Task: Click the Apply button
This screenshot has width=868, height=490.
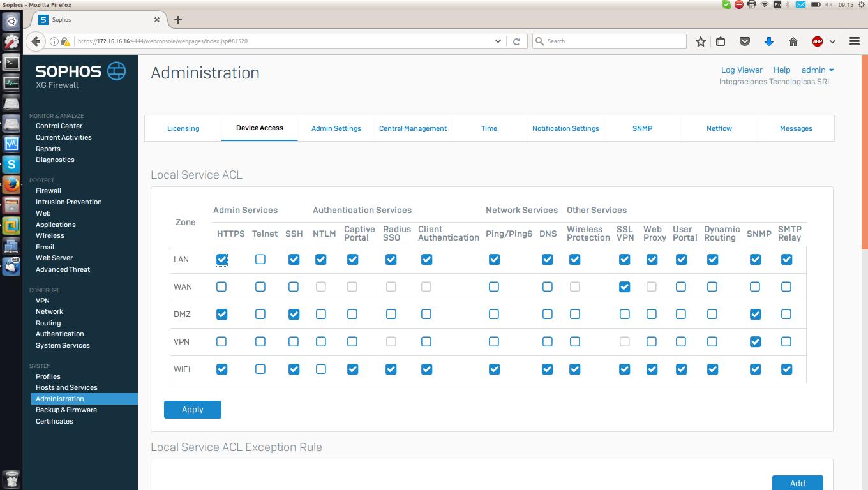Action: 193,410
